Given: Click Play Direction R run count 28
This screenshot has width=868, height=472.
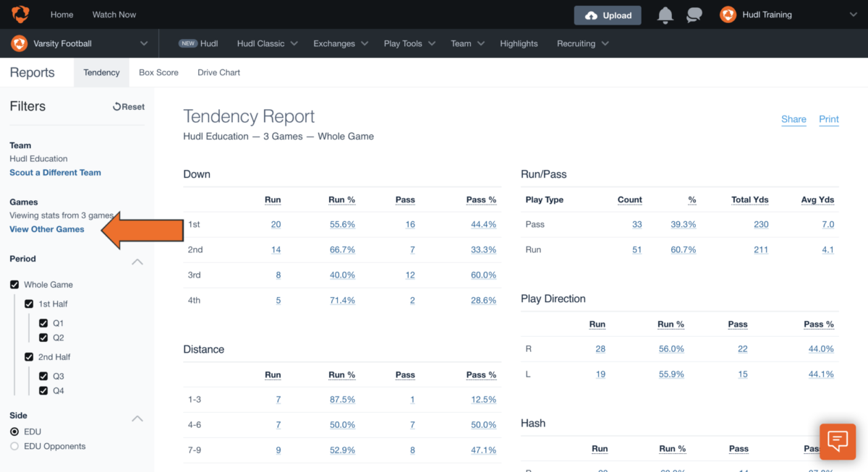Looking at the screenshot, I should (x=600, y=349).
